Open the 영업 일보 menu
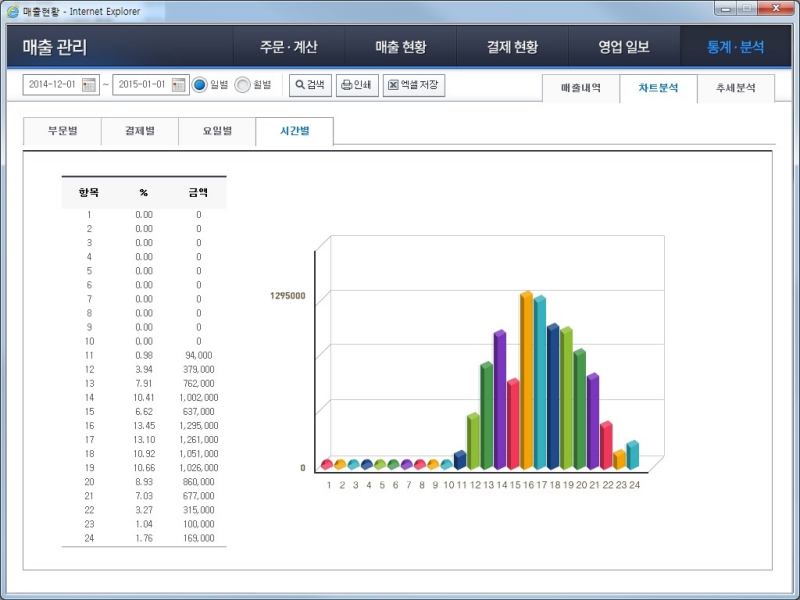This screenshot has height=600, width=800. [621, 46]
